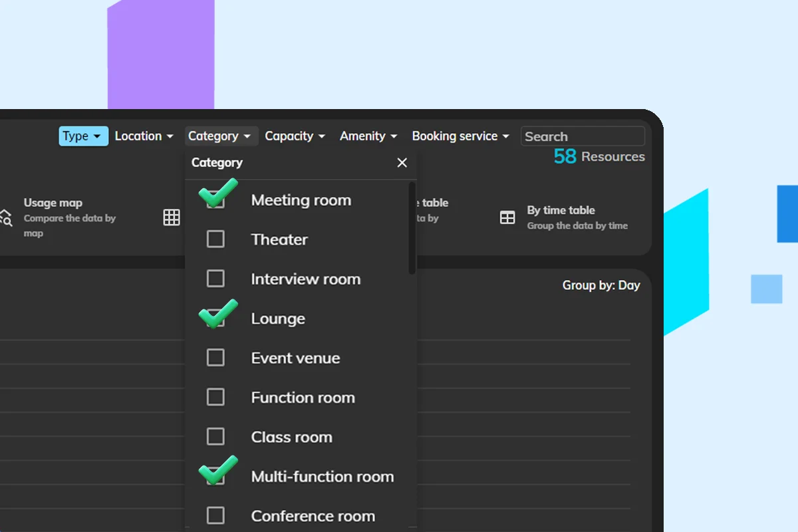This screenshot has width=798, height=532.
Task: Check the Theater category
Action: click(215, 239)
